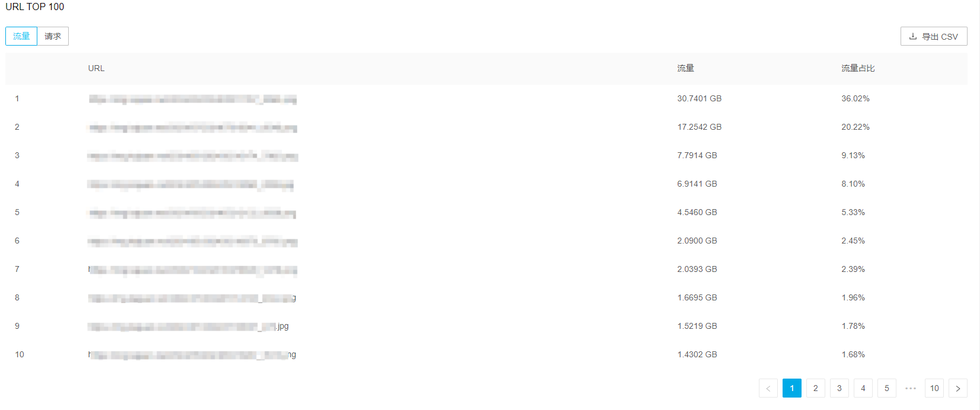This screenshot has height=410, width=980.
Task: Go to last page 10
Action: 934,388
